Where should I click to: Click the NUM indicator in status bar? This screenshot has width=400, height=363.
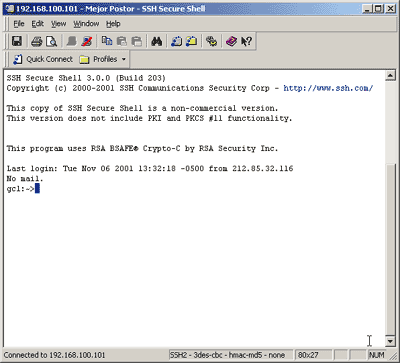377,355
